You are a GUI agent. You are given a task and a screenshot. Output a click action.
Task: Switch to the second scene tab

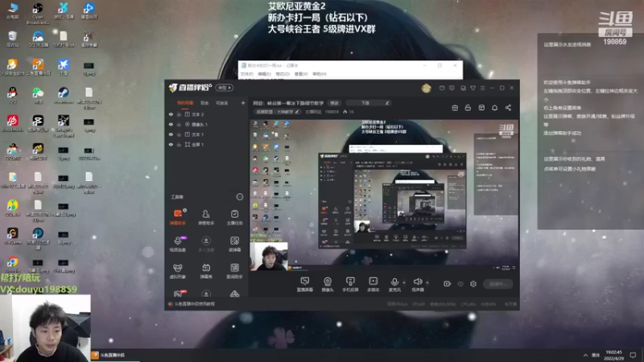pos(204,103)
